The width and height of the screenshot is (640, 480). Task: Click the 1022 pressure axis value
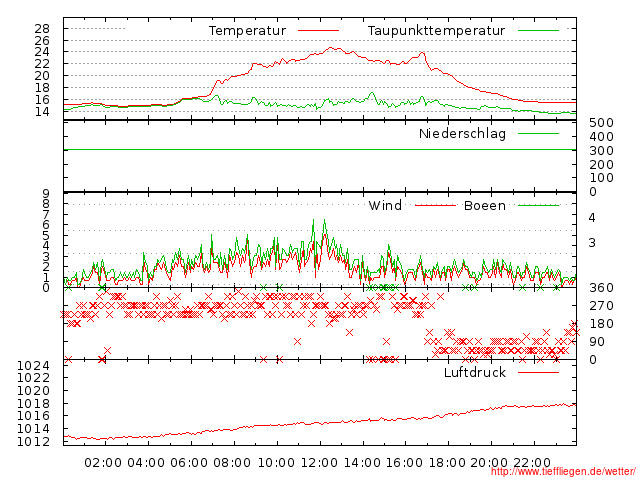33,378
